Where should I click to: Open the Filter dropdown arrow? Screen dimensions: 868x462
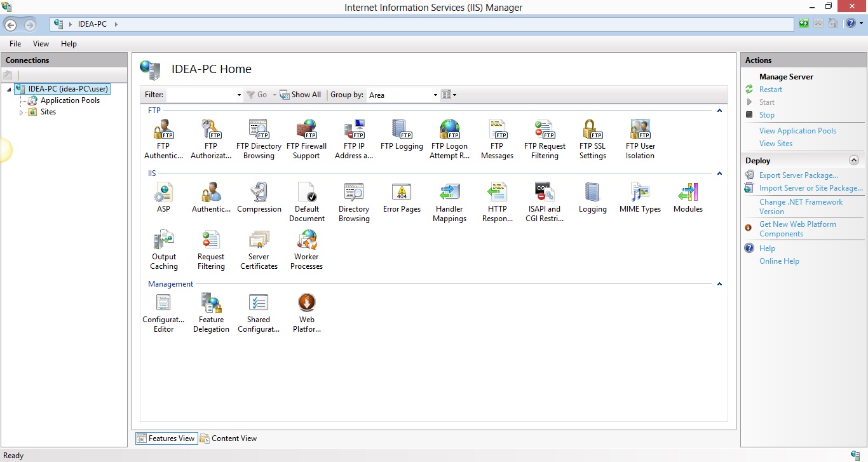click(x=239, y=95)
